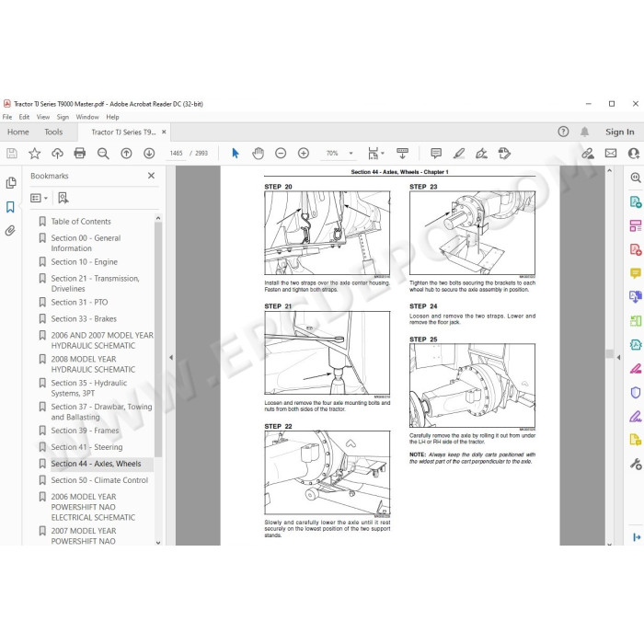Click the find current bookmark icon

63,199
